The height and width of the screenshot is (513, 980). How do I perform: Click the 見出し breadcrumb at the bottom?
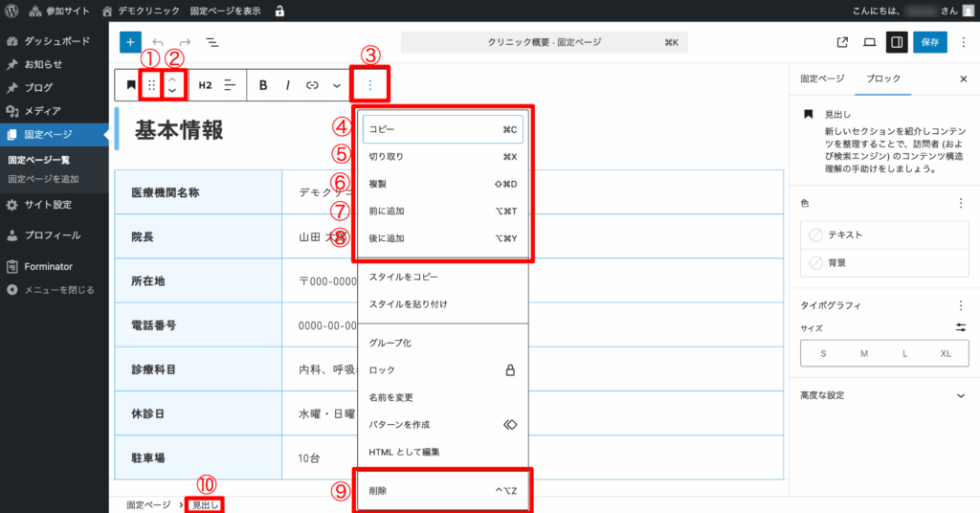203,504
